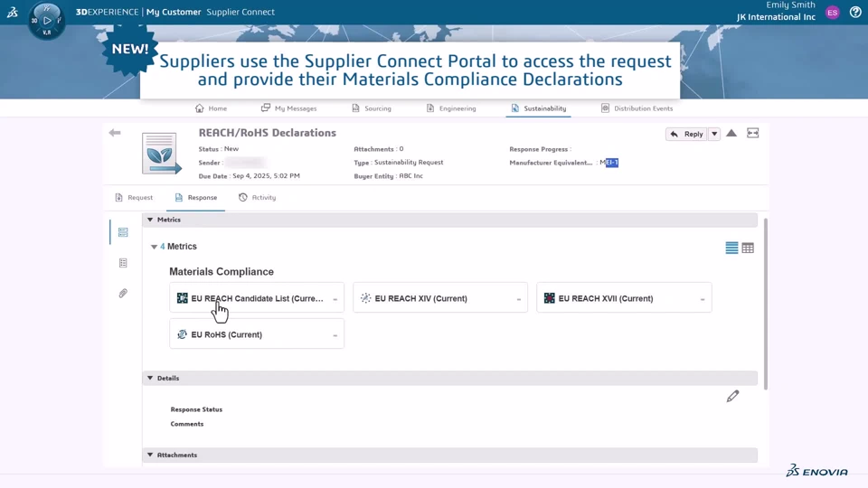
Task: Click the ES user avatar
Action: 833,13
